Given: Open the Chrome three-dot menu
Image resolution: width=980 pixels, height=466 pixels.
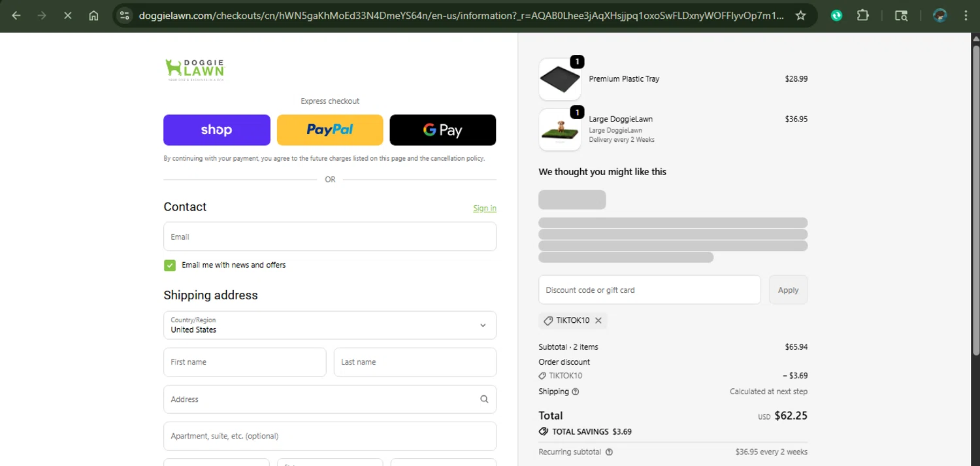Looking at the screenshot, I should (x=966, y=16).
